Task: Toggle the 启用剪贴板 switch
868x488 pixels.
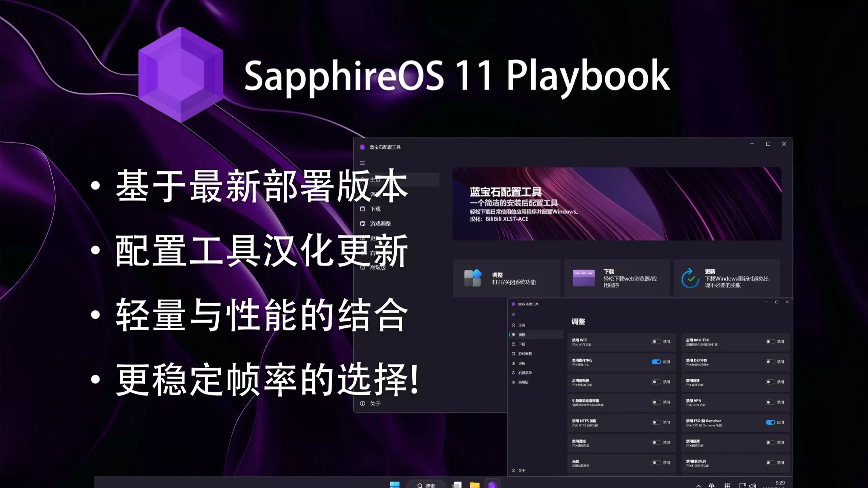Action: [656, 382]
